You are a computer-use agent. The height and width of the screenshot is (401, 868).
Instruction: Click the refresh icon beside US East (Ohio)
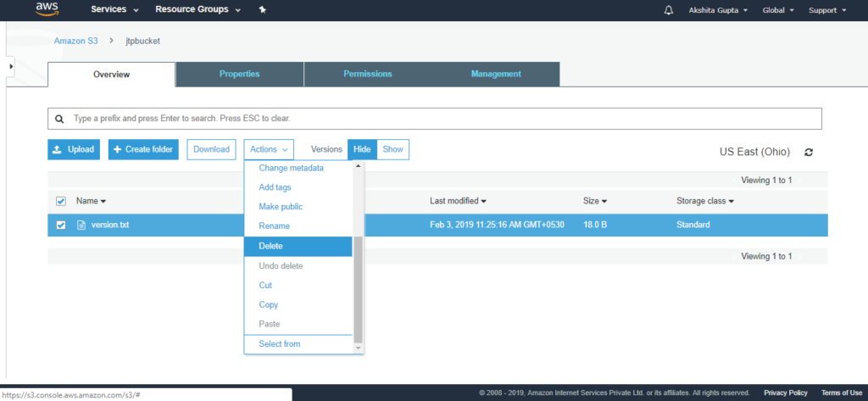click(x=809, y=152)
